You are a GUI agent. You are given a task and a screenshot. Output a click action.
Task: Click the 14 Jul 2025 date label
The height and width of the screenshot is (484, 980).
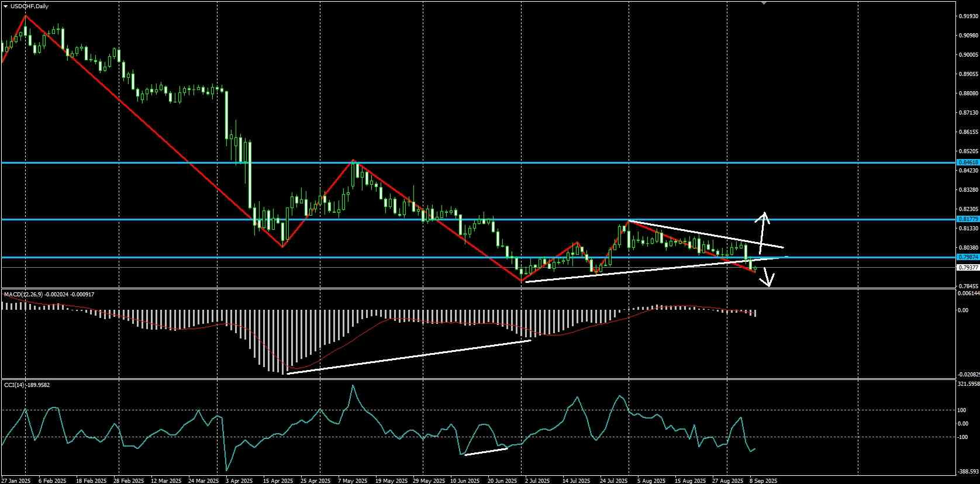pyautogui.click(x=577, y=480)
